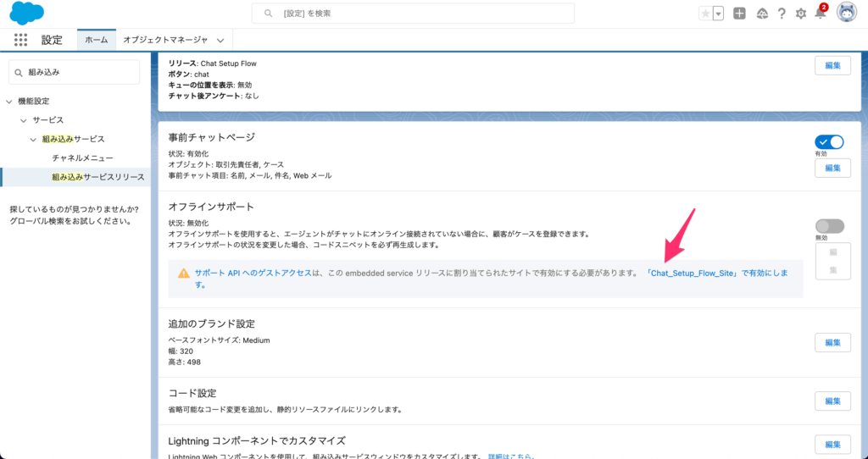Screen dimensions: 868x459
Task: Open the global actions plus icon
Action: 739,14
